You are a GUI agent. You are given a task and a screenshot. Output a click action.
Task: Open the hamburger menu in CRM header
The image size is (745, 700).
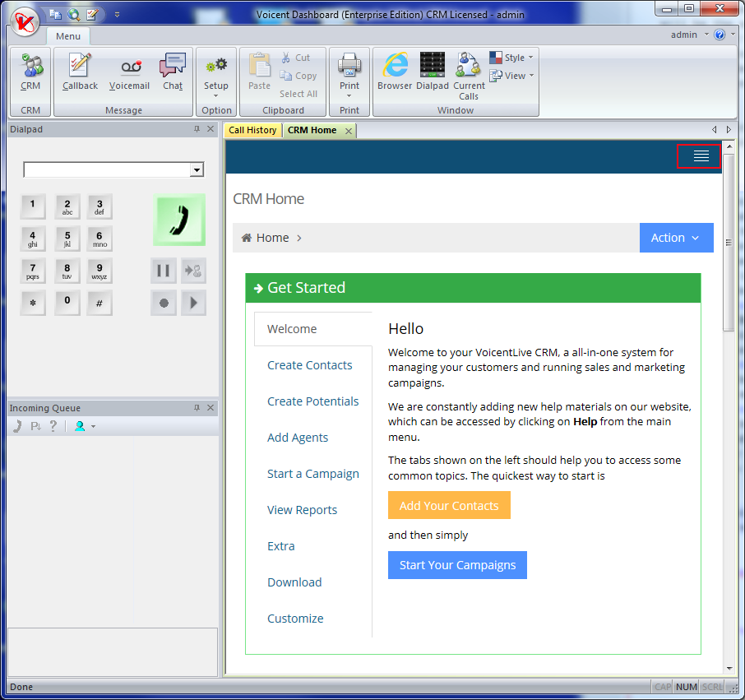click(x=701, y=155)
